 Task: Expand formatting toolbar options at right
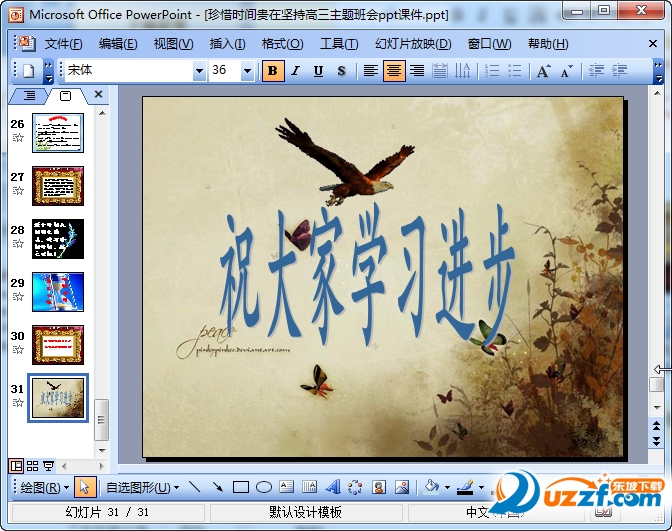pos(658,71)
